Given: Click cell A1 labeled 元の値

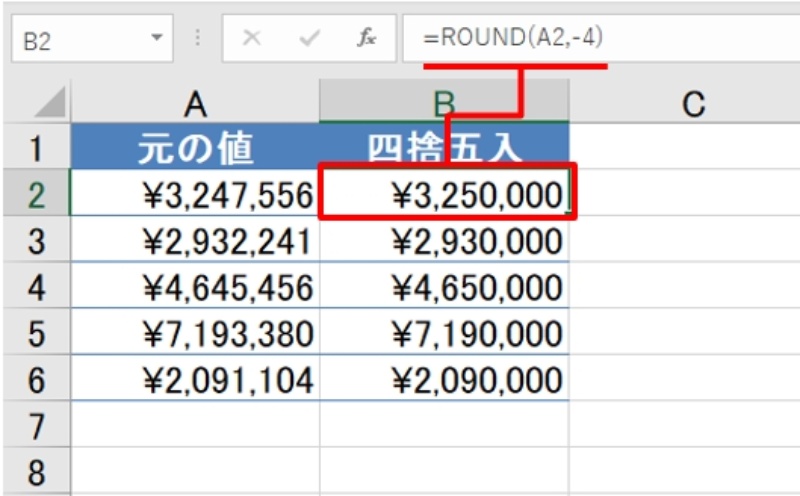Looking at the screenshot, I should pos(195,148).
